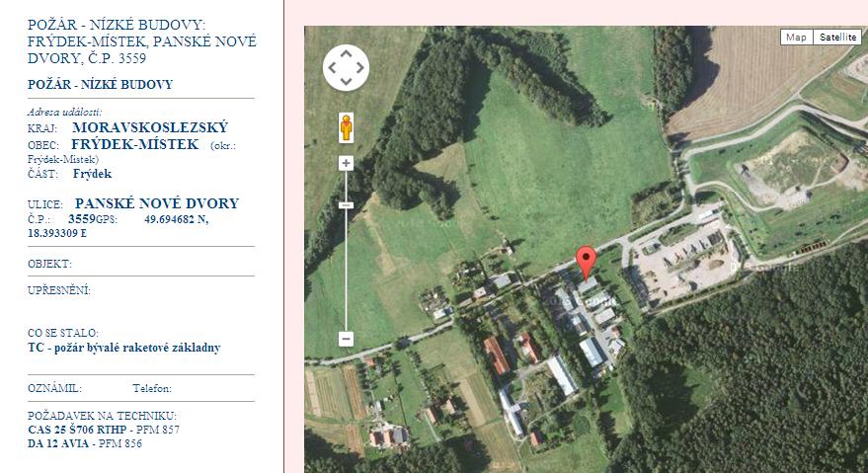The image size is (868, 473).
Task: Click the zoom slider handle
Action: pos(346,205)
